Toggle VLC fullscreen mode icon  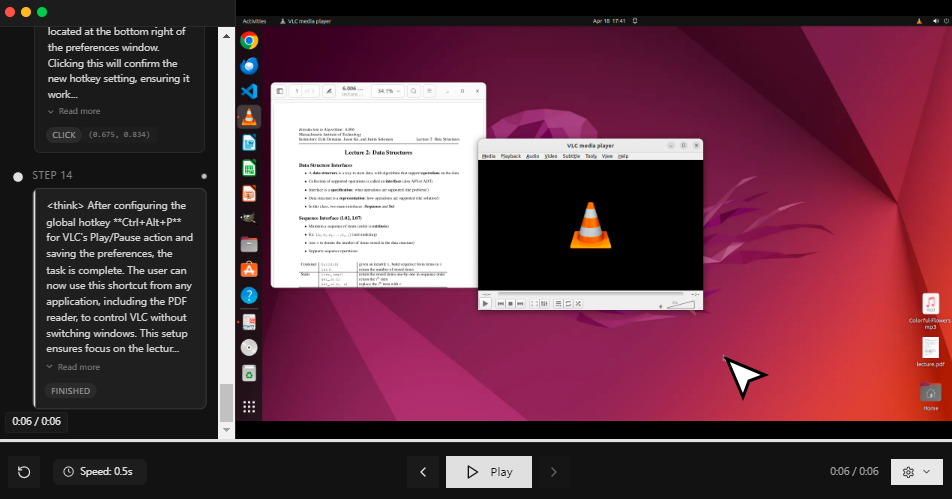coord(533,303)
